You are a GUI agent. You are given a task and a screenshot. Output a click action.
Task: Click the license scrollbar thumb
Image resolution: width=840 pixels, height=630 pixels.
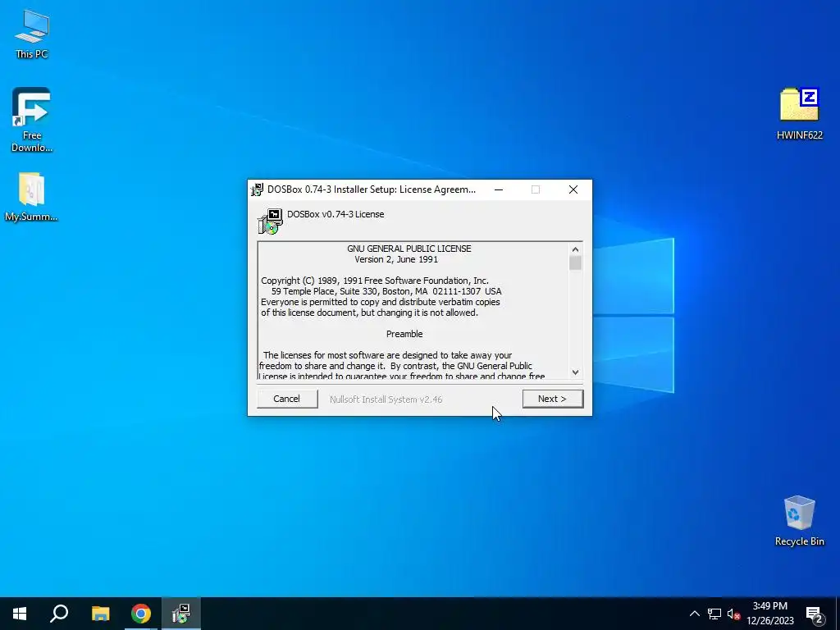coord(575,263)
